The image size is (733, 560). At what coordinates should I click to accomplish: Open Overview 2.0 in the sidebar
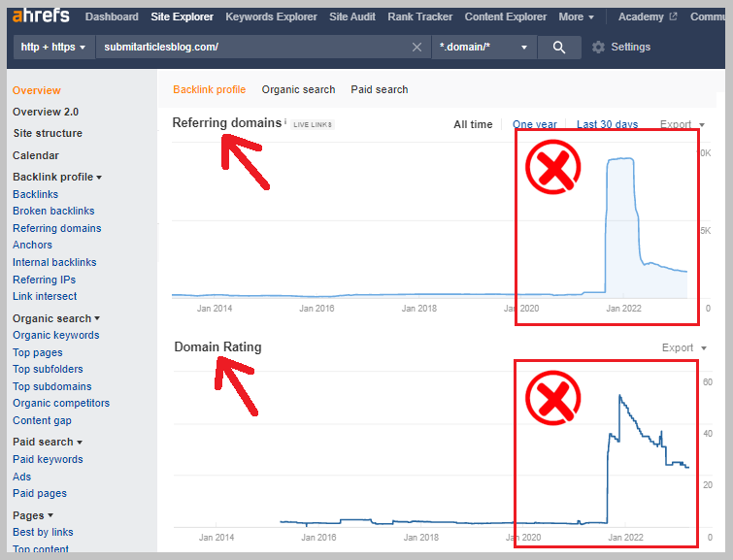tap(46, 112)
